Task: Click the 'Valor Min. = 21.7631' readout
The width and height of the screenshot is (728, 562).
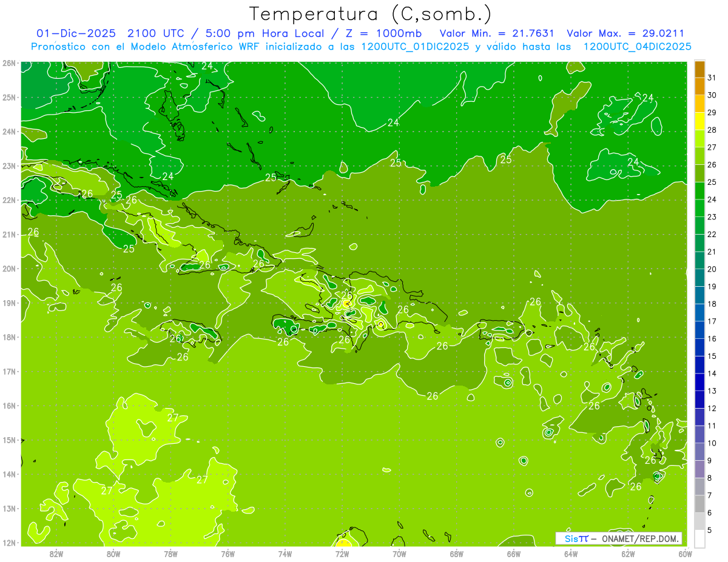Action: pyautogui.click(x=497, y=33)
